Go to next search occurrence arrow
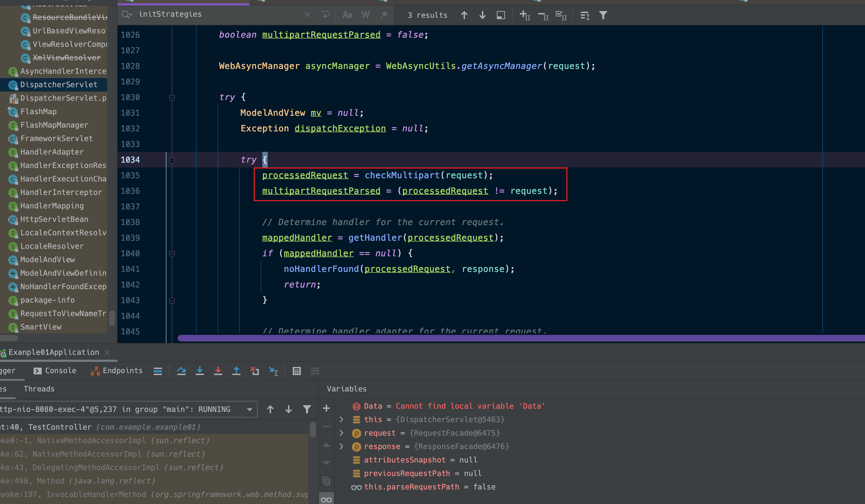The image size is (865, 504). pyautogui.click(x=482, y=15)
